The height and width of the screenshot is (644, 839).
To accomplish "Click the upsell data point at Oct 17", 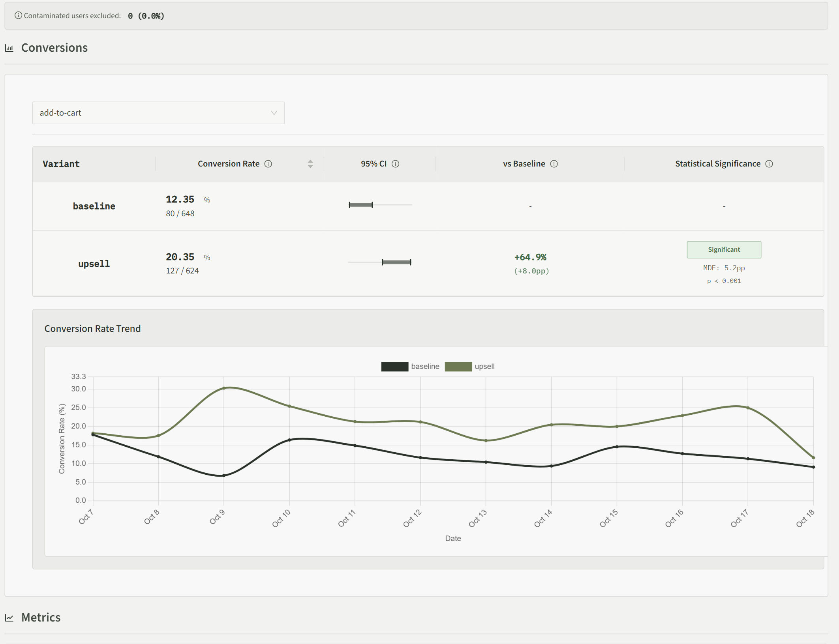I will click(x=748, y=408).
